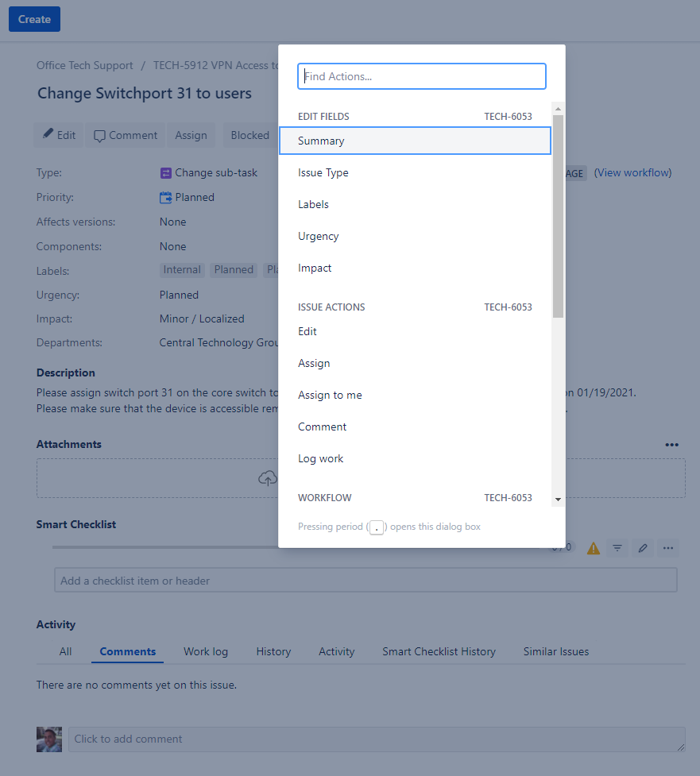This screenshot has width=700, height=776.
Task: Choose Issue Type in the actions dialog
Action: (x=415, y=172)
